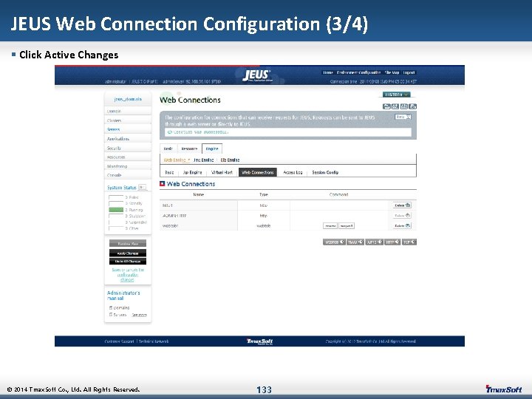Click Apply Changes button
This screenshot has height=399, width=532.
128,253
